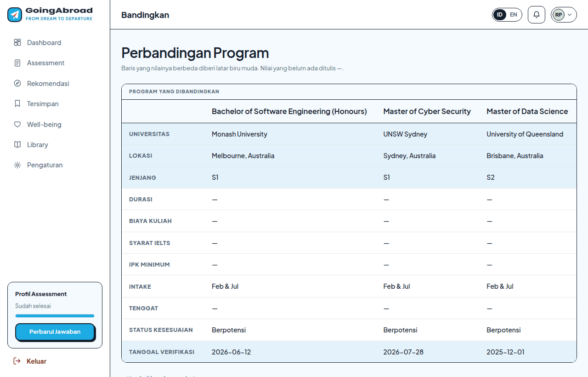The height and width of the screenshot is (377, 588).
Task: Click the TENGGAT row label
Action: 143,308
